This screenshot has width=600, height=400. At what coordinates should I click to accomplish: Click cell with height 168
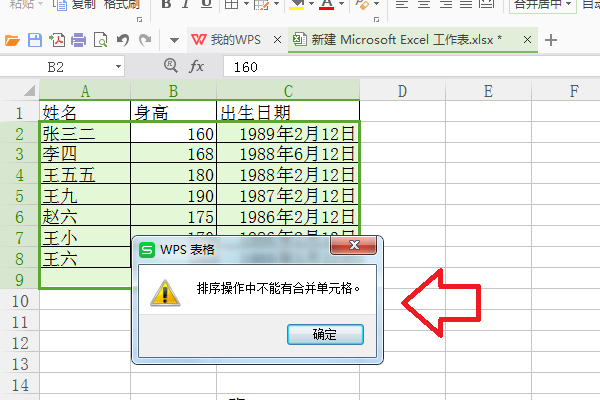click(173, 153)
